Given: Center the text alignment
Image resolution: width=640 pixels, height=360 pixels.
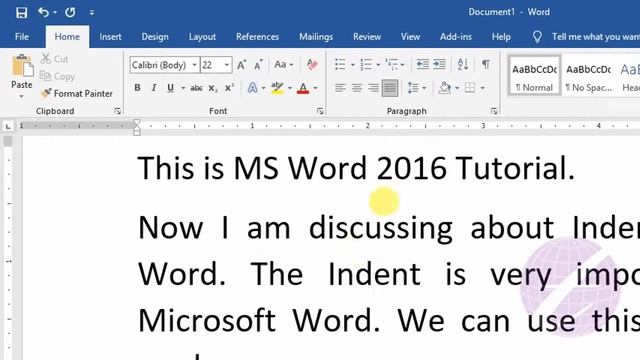Looking at the screenshot, I should (x=357, y=88).
